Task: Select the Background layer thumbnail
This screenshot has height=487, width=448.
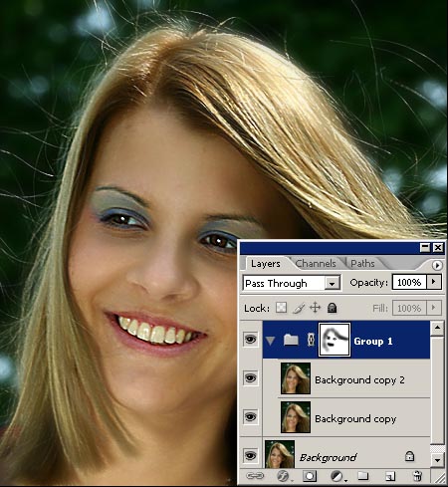Action: click(280, 454)
